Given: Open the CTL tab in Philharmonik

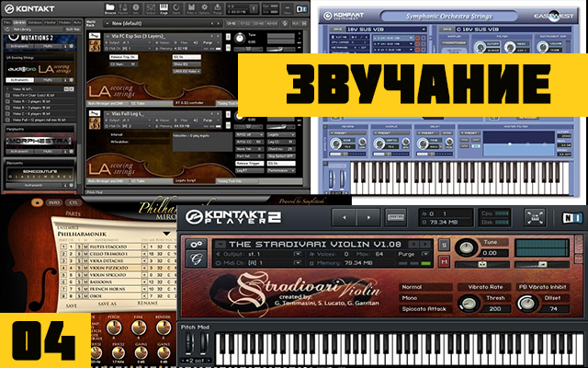Looking at the screenshot, I should (x=73, y=202).
